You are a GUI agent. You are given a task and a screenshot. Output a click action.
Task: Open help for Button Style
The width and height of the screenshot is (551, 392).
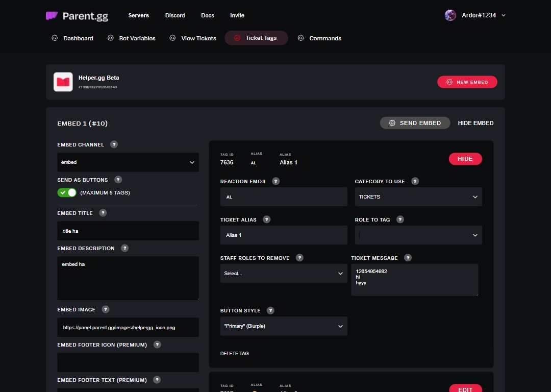[270, 310]
